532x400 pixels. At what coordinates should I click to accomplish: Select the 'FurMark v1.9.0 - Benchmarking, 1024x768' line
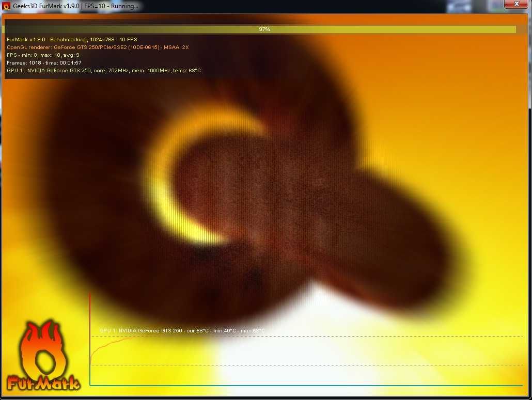click(72, 40)
